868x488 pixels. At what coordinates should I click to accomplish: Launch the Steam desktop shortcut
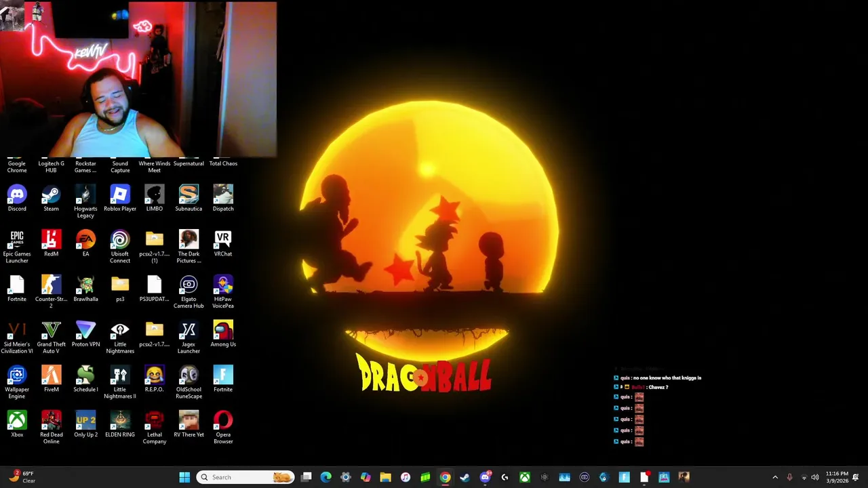pyautogui.click(x=51, y=199)
